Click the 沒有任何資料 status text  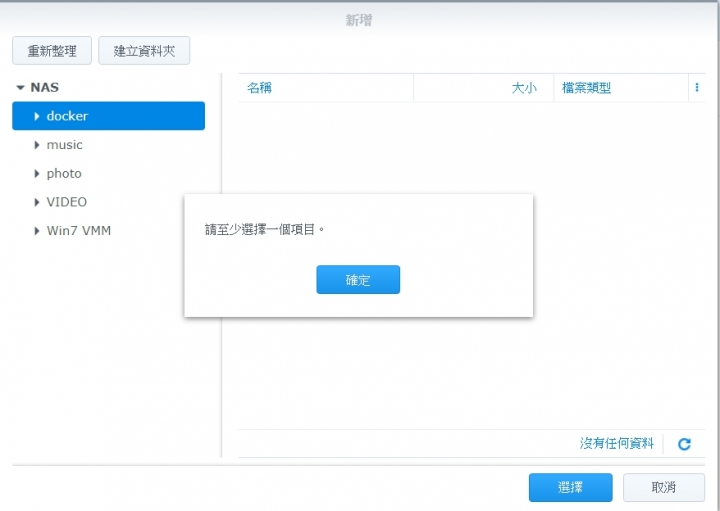(x=617, y=444)
